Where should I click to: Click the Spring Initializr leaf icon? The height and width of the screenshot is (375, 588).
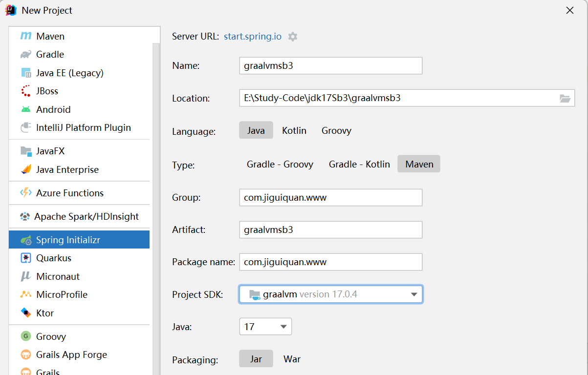click(x=26, y=240)
